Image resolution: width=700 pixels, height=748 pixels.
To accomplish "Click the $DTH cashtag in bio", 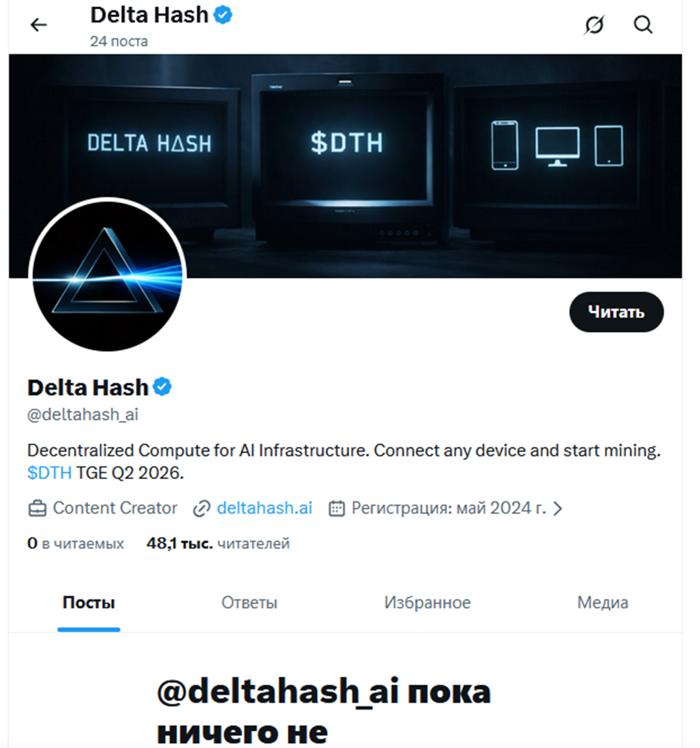I will point(49,473).
